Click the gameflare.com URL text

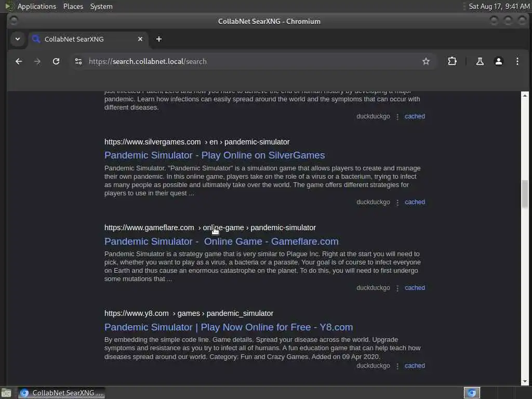click(210, 228)
